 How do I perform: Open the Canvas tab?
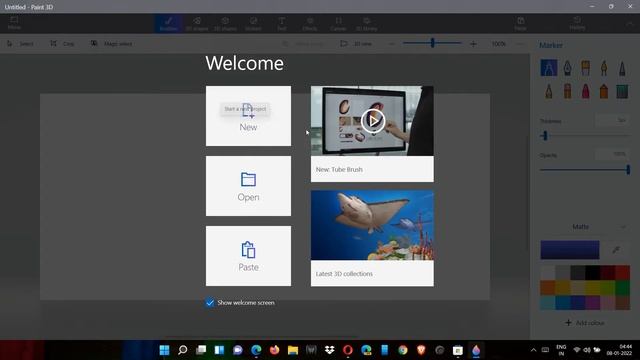pyautogui.click(x=338, y=24)
